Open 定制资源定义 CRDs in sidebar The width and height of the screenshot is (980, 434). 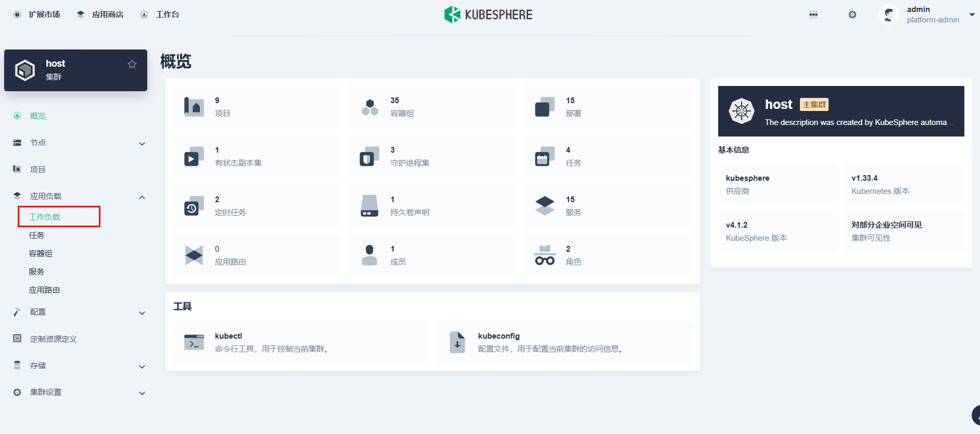click(54, 339)
